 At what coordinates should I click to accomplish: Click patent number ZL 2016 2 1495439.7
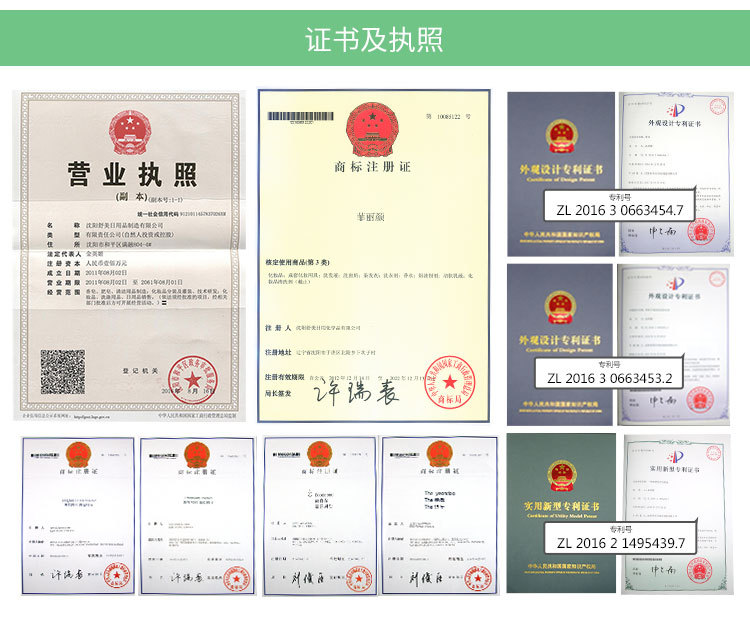[x=620, y=543]
